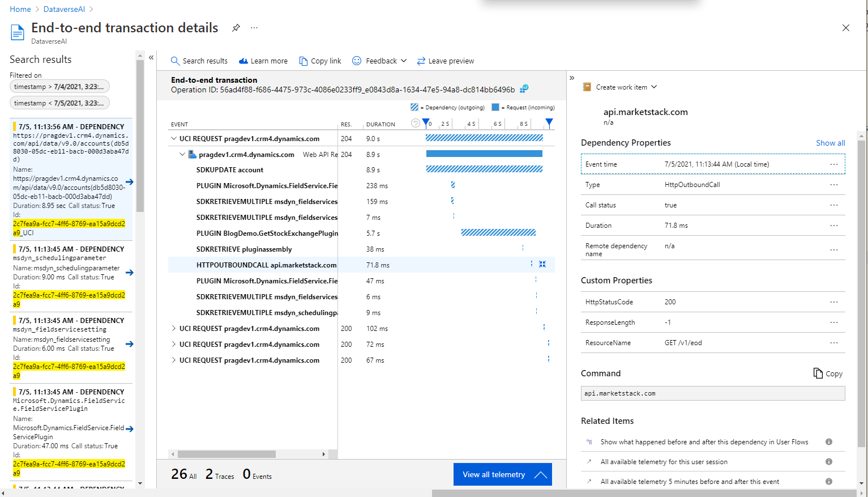Image resolution: width=868 pixels, height=497 pixels.
Task: Open ellipsis menu for Duration property row
Action: [834, 226]
